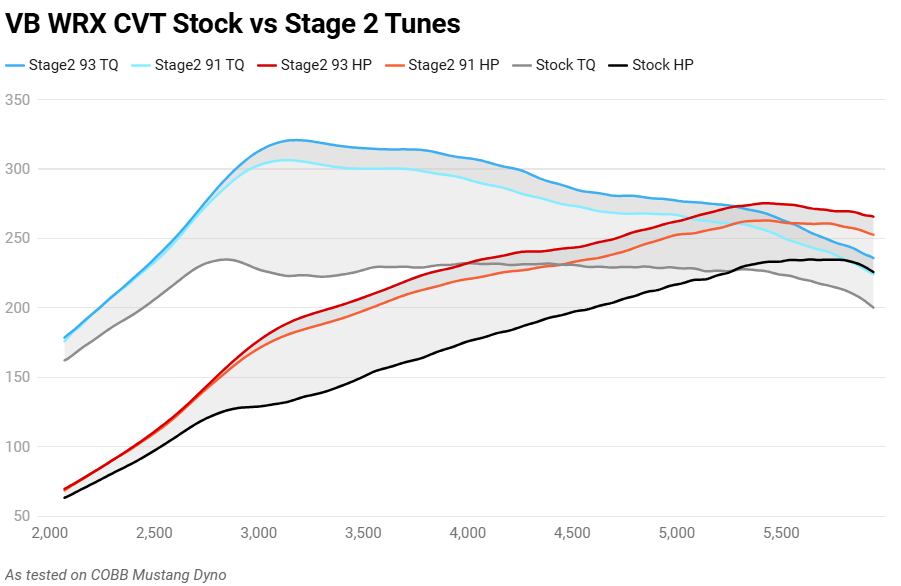Hide the Stock HP series label
Viewport: 901px width, 586px height.
click(663, 65)
